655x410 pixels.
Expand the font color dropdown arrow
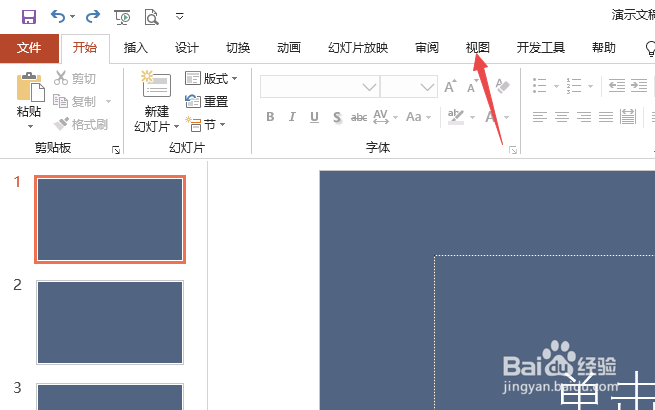pos(506,117)
